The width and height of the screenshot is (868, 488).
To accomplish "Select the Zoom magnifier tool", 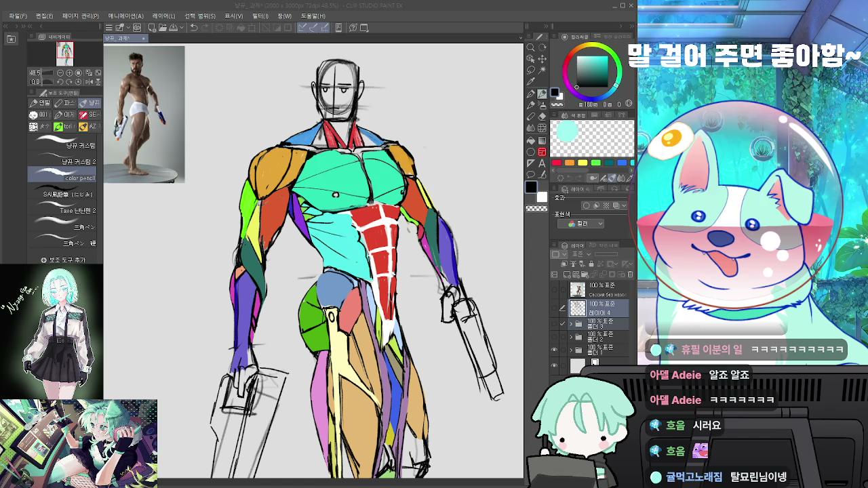I will pos(531,47).
